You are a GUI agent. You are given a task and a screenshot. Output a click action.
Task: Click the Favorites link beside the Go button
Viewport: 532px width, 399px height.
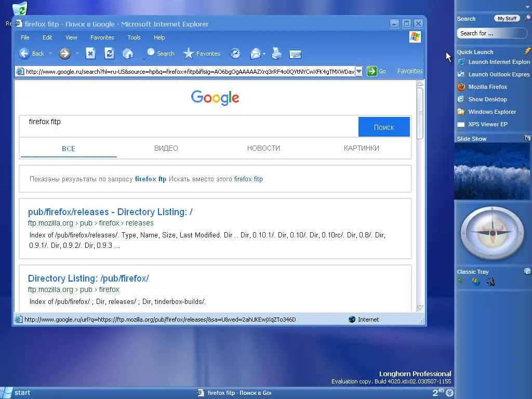(410, 71)
